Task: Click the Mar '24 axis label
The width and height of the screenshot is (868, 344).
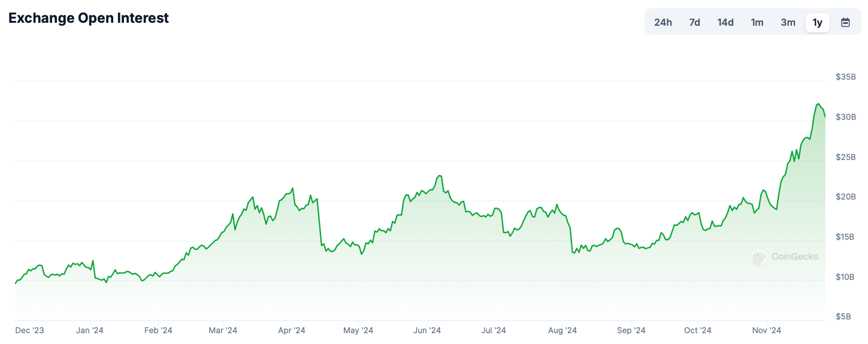Action: [x=223, y=330]
